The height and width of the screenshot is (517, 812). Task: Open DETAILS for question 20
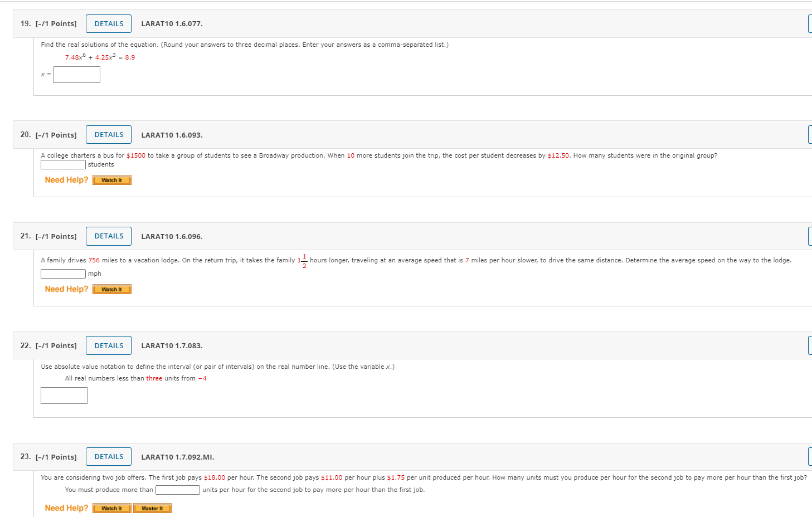click(x=109, y=134)
